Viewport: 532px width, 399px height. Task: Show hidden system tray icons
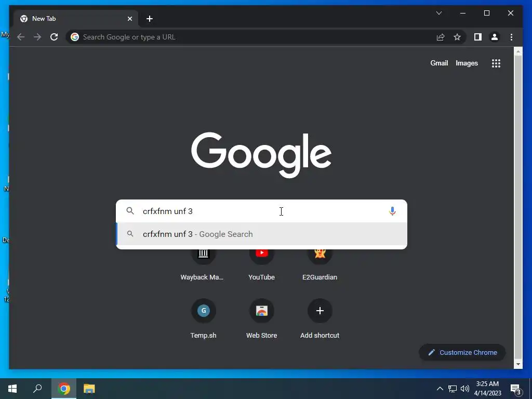coord(440,389)
